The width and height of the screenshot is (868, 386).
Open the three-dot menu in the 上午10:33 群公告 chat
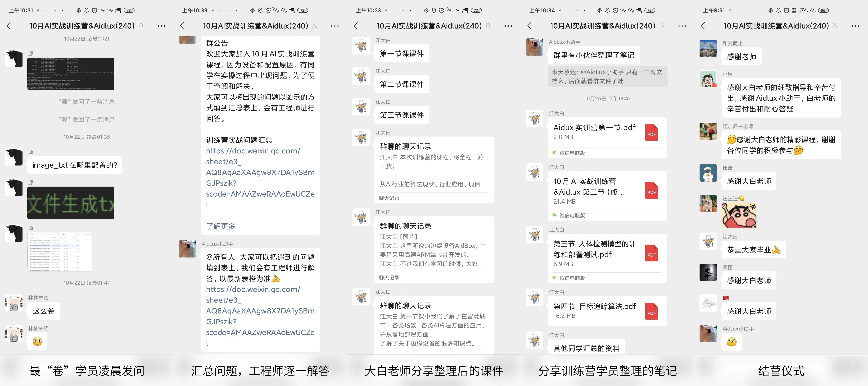click(335, 26)
